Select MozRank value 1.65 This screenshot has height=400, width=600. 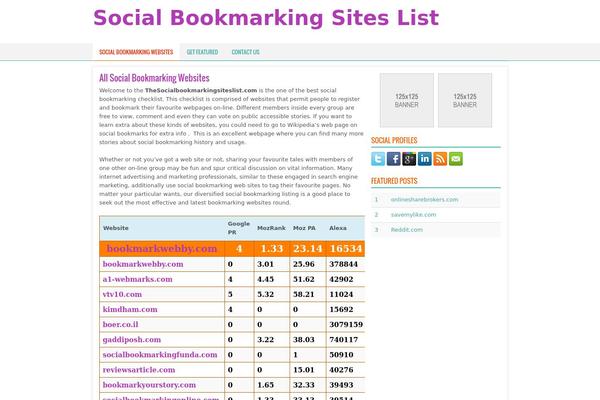266,385
